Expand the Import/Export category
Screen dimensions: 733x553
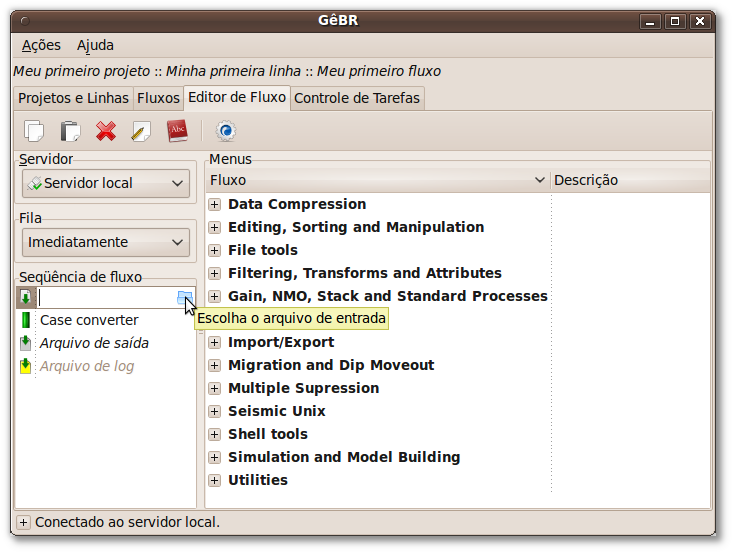(x=215, y=342)
